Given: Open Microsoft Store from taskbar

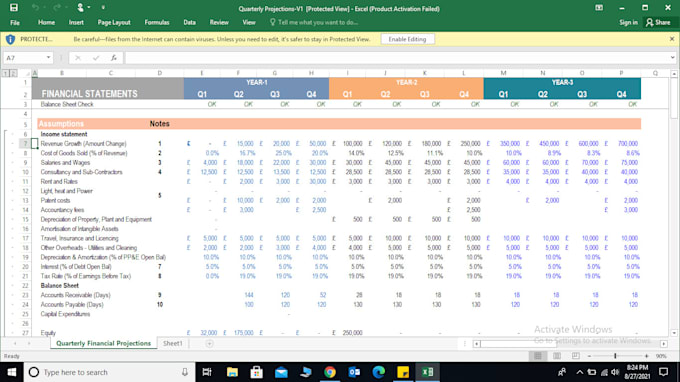Looking at the screenshot, I should point(256,372).
